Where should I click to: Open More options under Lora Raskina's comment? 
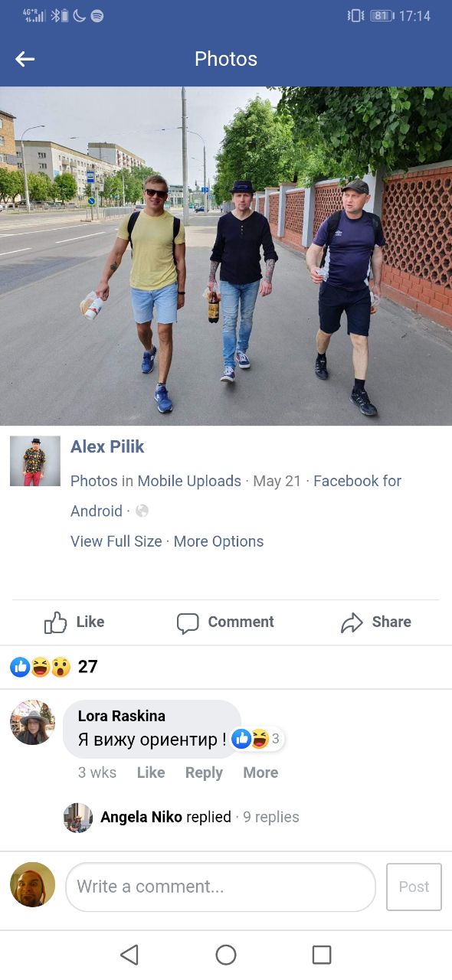(x=260, y=773)
